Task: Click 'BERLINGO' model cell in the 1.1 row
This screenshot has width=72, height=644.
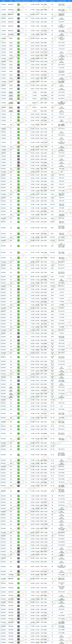Action: (x=11, y=5)
